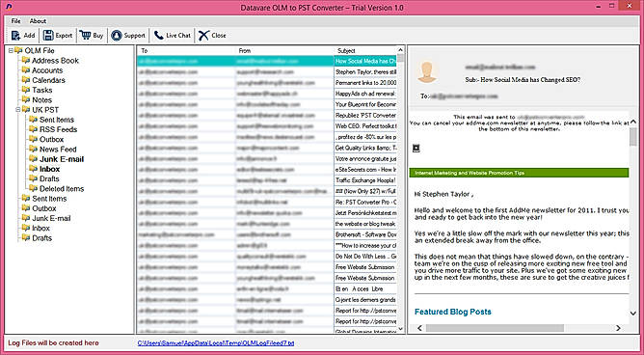Select the bottom-level Sent Items folder
Viewport: 644px width, 355px height.
pos(49,199)
